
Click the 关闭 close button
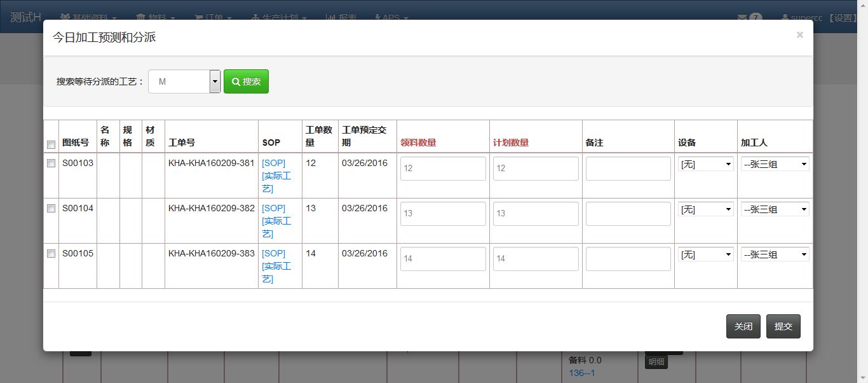[x=743, y=326]
